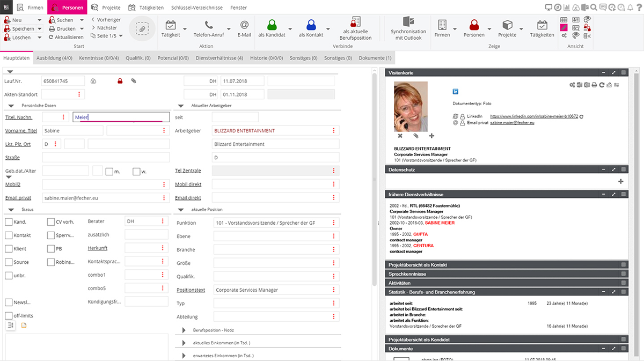644x362 pixels.
Task: Toggle the Sperrv... checkbox
Action: pyautogui.click(x=51, y=235)
